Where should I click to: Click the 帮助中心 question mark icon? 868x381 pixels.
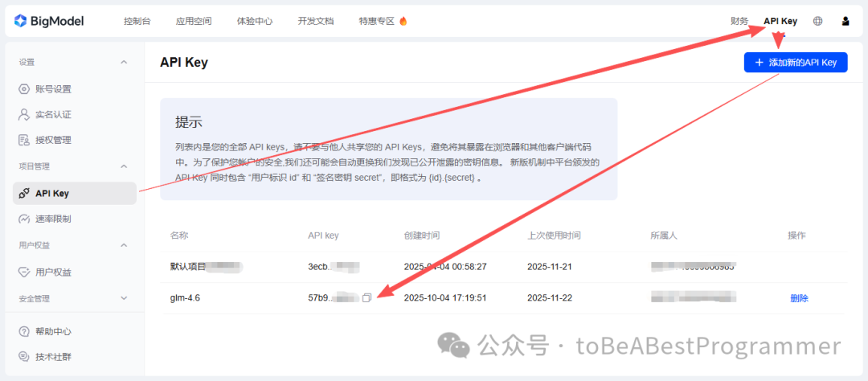(24, 332)
